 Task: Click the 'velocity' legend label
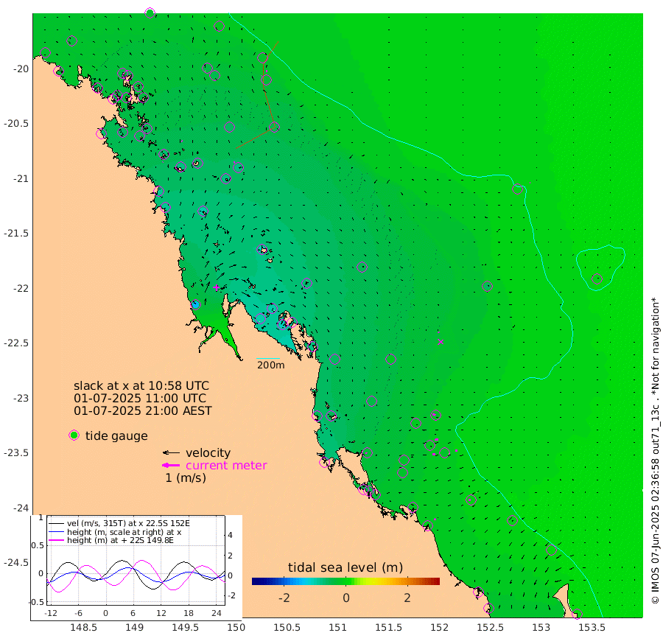point(208,453)
